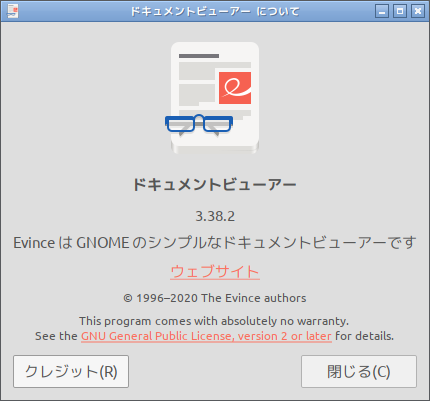Click the Evince document viewer logo

(x=213, y=98)
